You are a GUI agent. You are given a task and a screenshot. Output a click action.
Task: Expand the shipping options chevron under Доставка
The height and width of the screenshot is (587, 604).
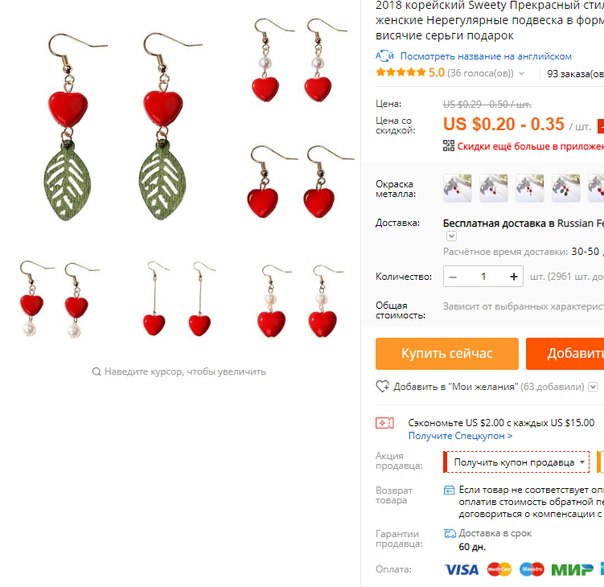point(451,236)
